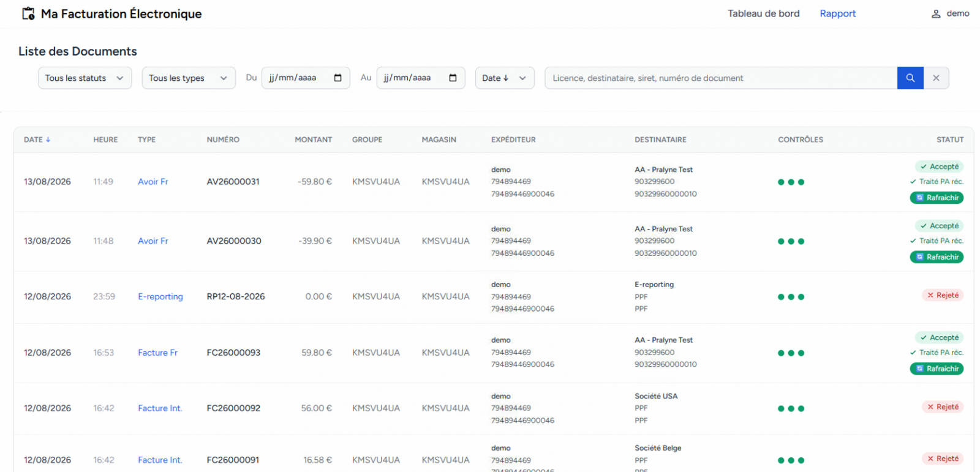
Task: Click Rafraîchir for AV26000031
Action: [x=937, y=198]
